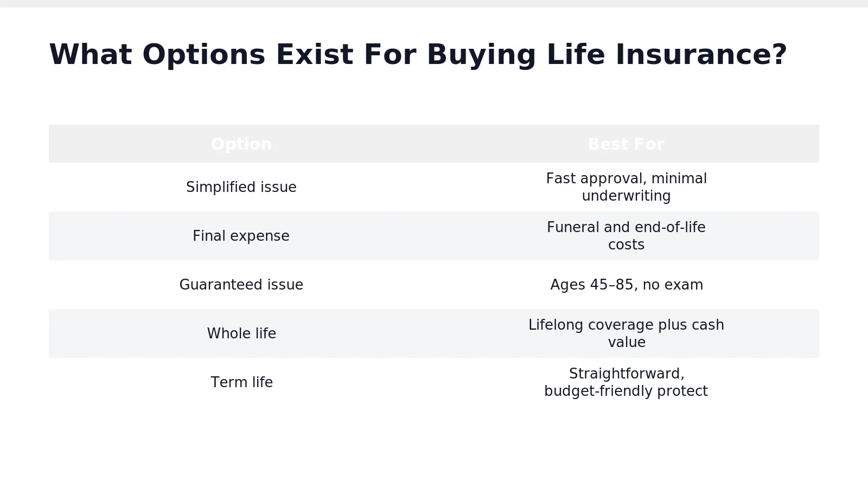
Task: Click the word "Insurance?" in the title
Action: [701, 55]
